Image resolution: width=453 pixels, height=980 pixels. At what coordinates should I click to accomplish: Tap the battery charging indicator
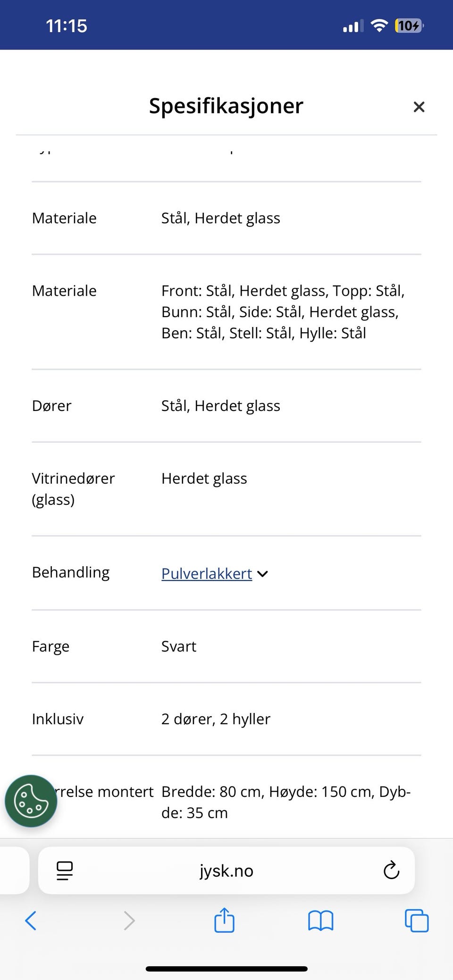click(409, 25)
